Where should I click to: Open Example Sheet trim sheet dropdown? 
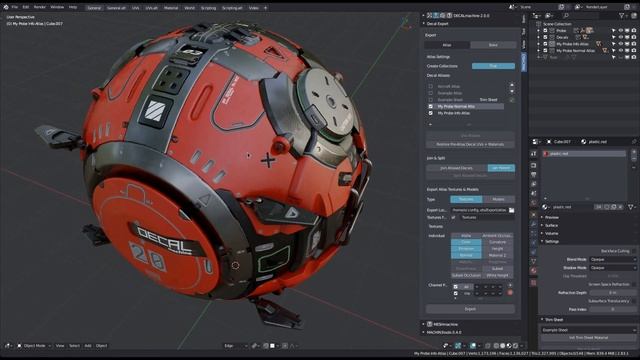pos(588,330)
